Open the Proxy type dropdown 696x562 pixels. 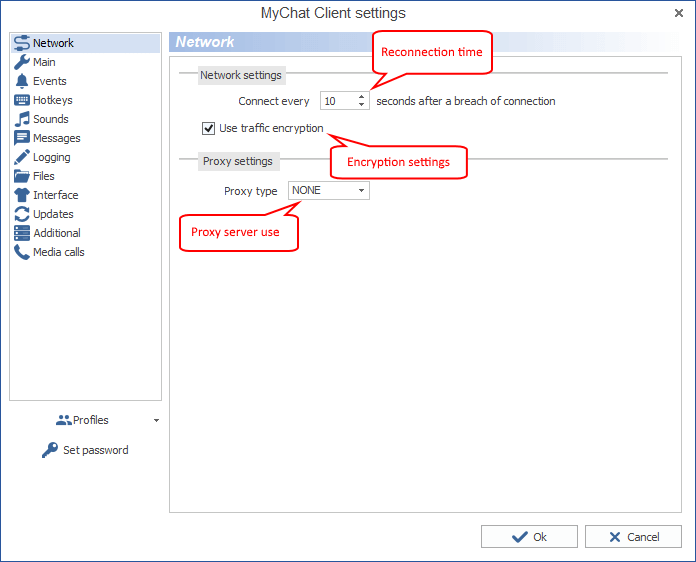coord(328,190)
